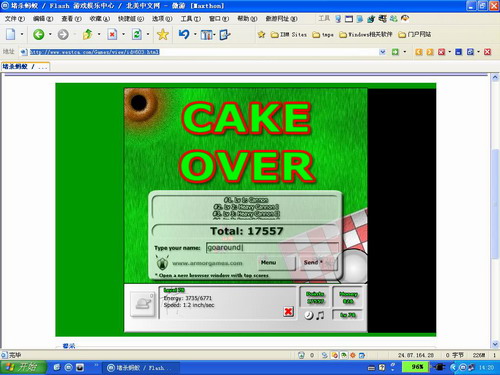Expand the Undo button dropdown arrow
The image size is (500, 375).
point(195,34)
